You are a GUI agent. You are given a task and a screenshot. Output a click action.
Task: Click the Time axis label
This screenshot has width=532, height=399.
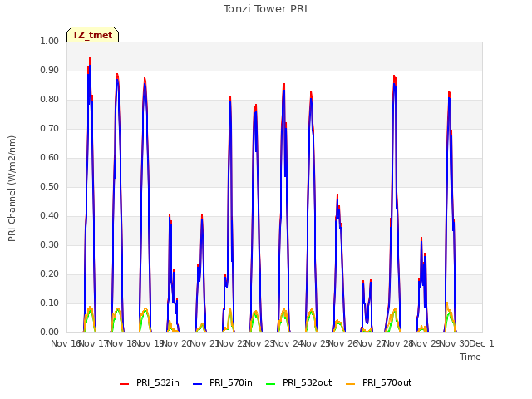tap(470, 357)
